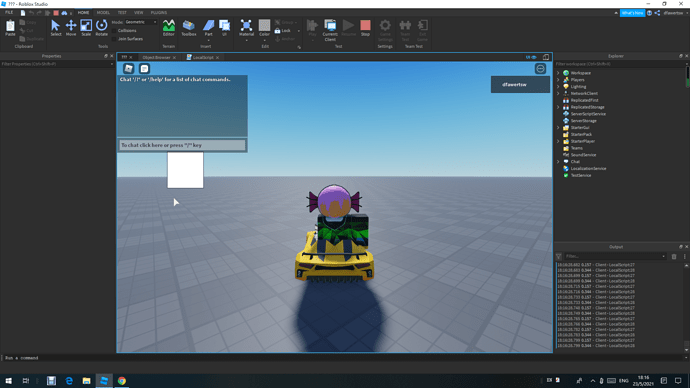Screen dimensions: 690x388
Task: Clear the Output with trash icon
Action: point(674,256)
